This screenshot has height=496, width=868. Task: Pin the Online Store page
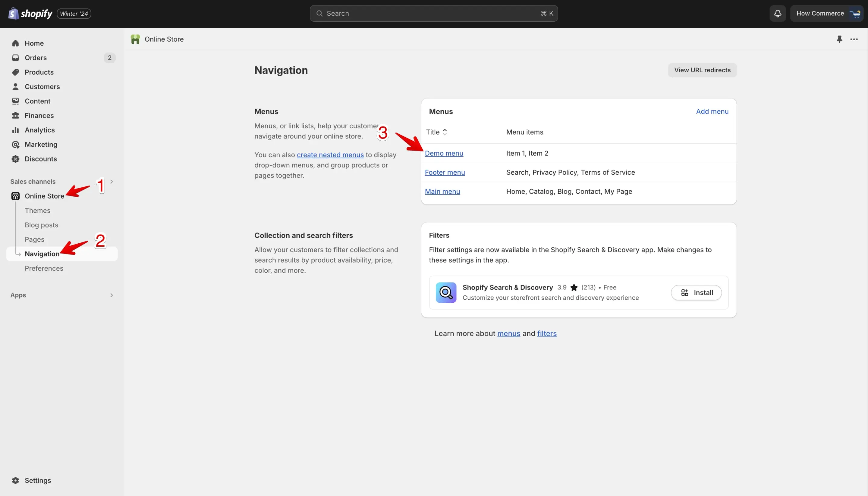839,39
